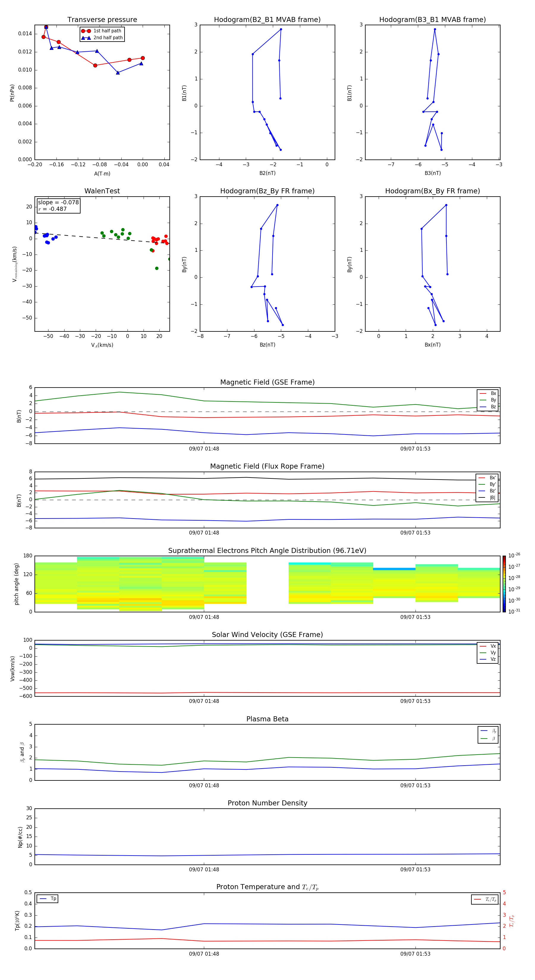The image size is (535, 980).
Task: Click '09/07 01:53' under the temperature plot
Action: (415, 954)
